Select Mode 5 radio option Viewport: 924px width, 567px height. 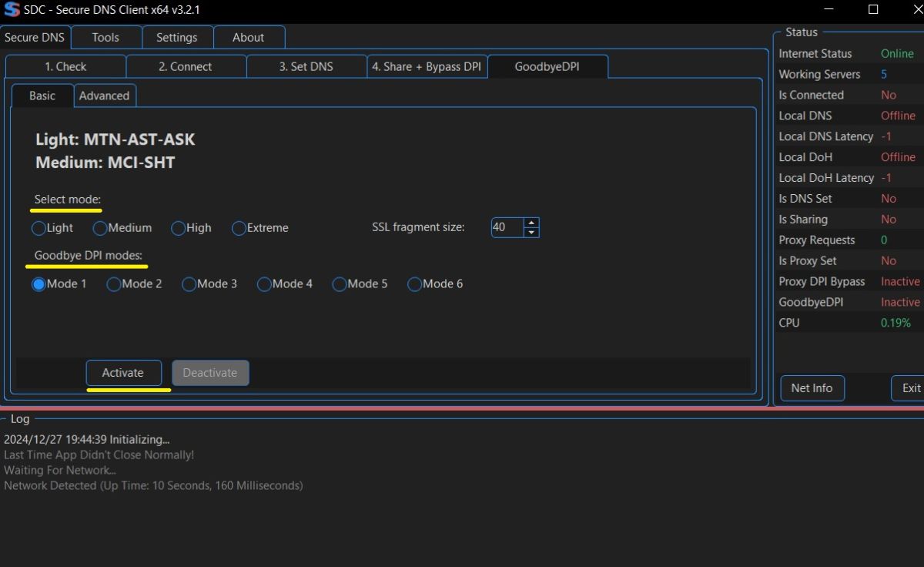340,284
